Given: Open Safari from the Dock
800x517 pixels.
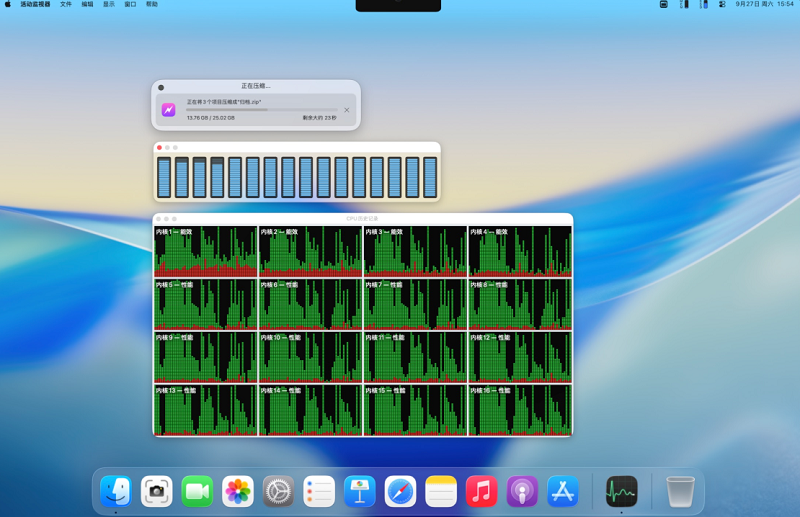Looking at the screenshot, I should coord(400,491).
